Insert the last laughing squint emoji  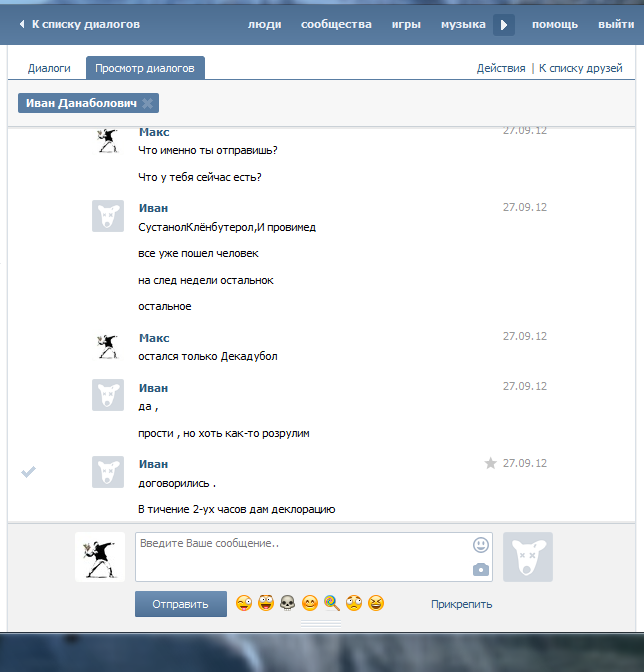click(x=376, y=603)
